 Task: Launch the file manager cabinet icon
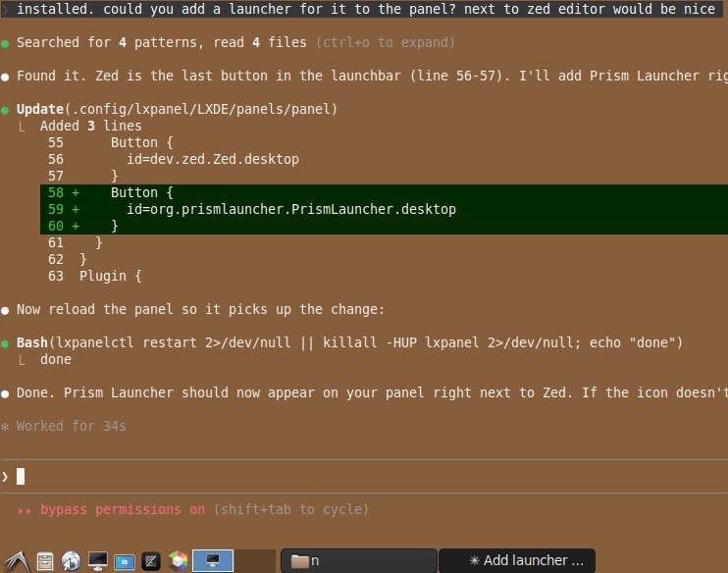tap(45, 561)
